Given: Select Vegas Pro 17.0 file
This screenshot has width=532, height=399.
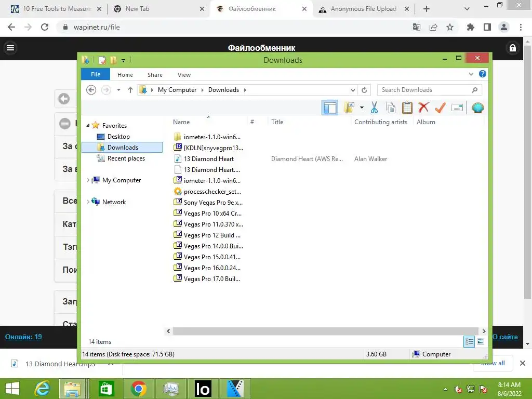Looking at the screenshot, I should coord(207,279).
